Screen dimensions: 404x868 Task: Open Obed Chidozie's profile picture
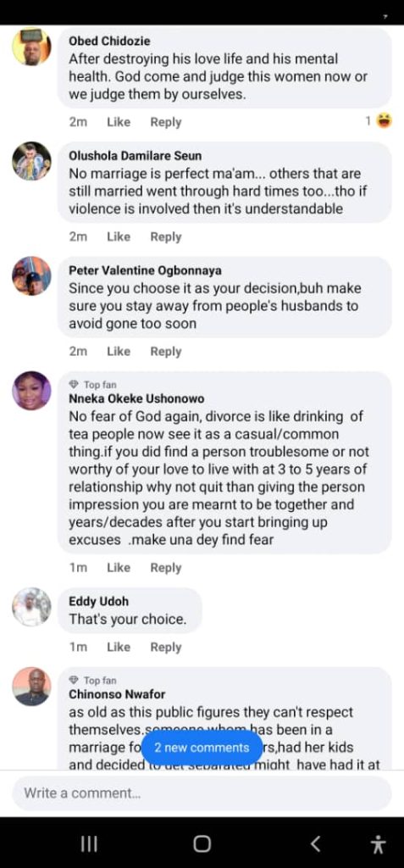coord(31,47)
